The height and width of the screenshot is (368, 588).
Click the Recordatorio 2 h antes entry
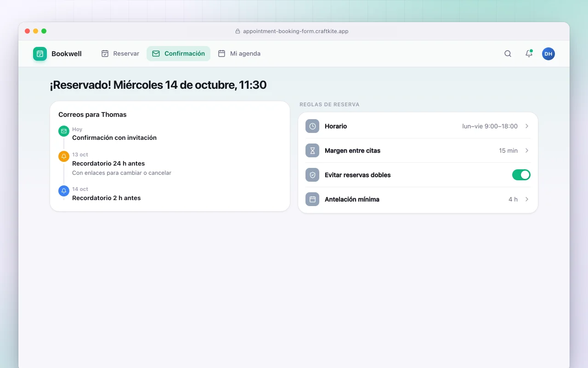[x=107, y=198]
